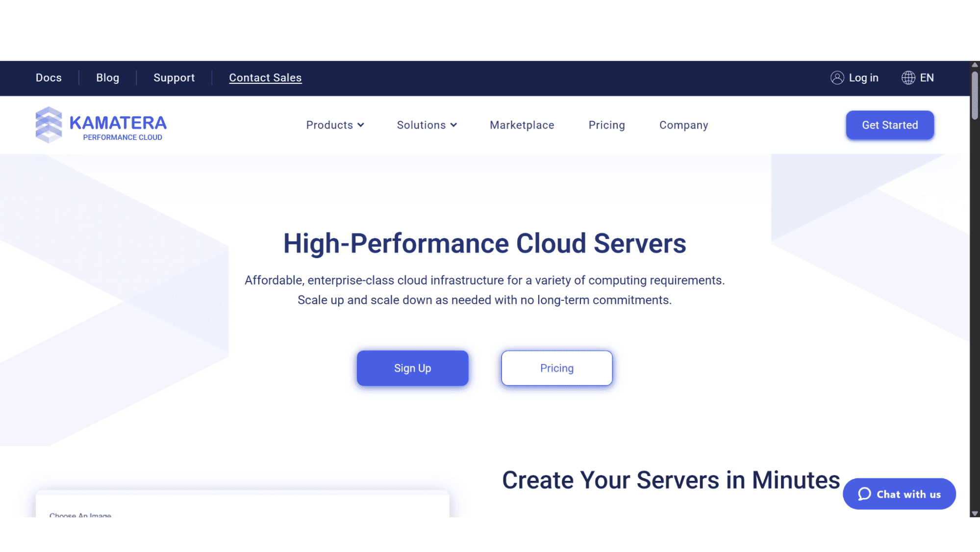Image resolution: width=980 pixels, height=552 pixels.
Task: Open the Company menu item
Action: click(683, 125)
